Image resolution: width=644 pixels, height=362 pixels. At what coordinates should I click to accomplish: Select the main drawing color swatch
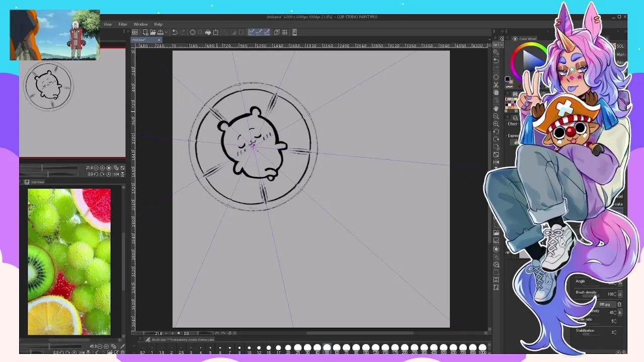pyautogui.click(x=507, y=79)
